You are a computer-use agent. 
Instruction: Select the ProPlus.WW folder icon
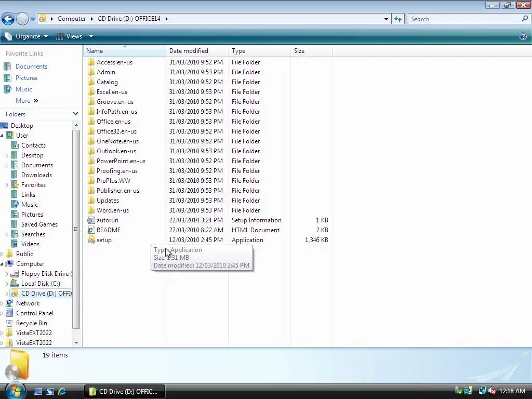click(x=91, y=180)
